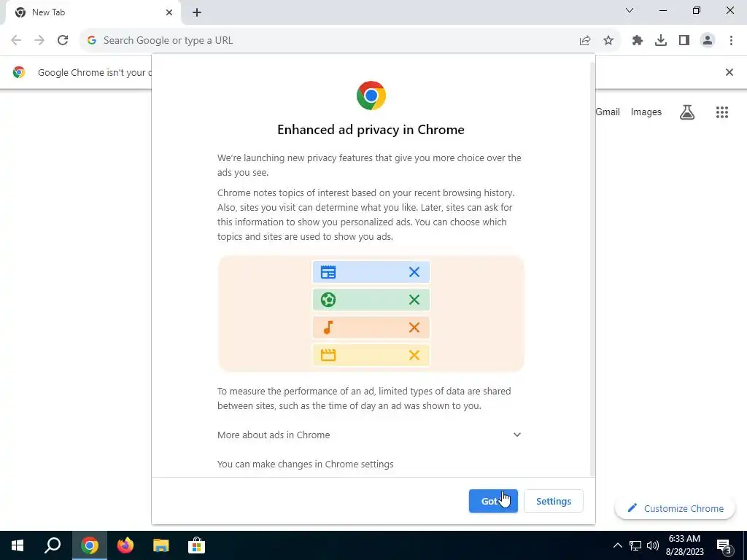Open Windows taskbar search
The image size is (747, 560).
(x=53, y=545)
